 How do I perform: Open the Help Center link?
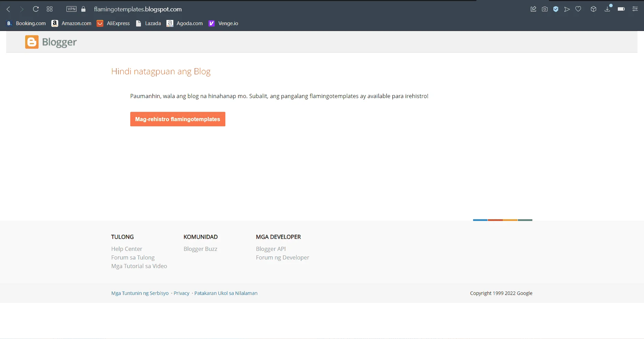(126, 249)
